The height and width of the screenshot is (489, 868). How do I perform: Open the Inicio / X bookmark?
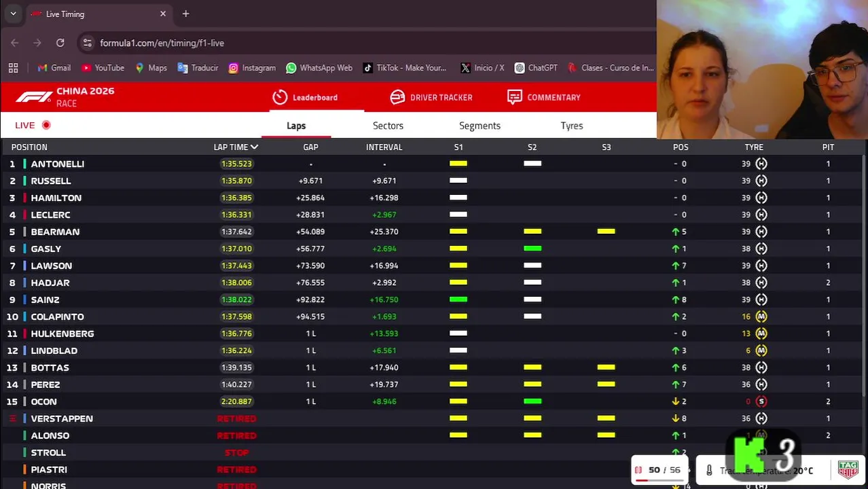click(x=482, y=68)
